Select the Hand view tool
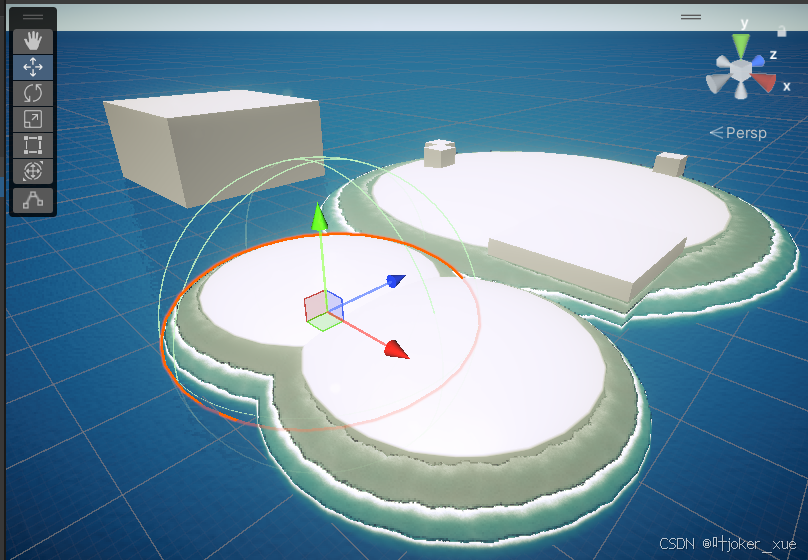Viewport: 808px width, 560px height. click(x=33, y=41)
